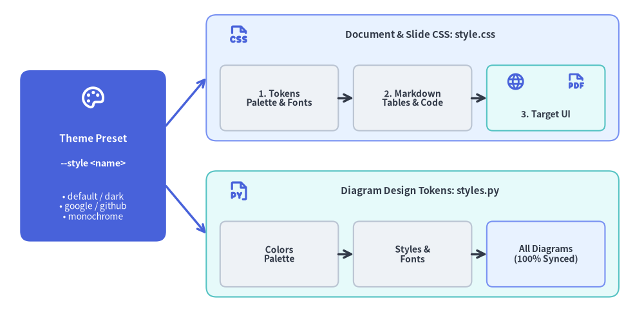
Task: Select the 1. Tokens Palette & Fonts box
Action: pos(279,98)
